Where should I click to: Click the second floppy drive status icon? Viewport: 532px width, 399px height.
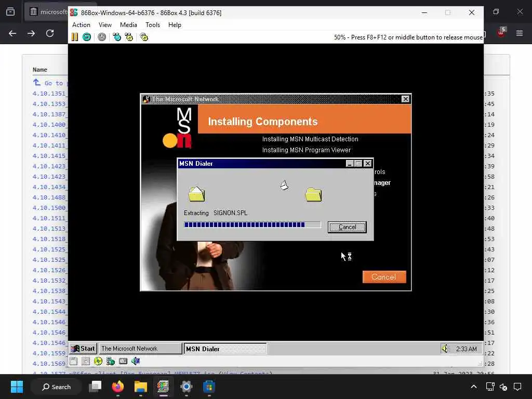click(x=86, y=361)
